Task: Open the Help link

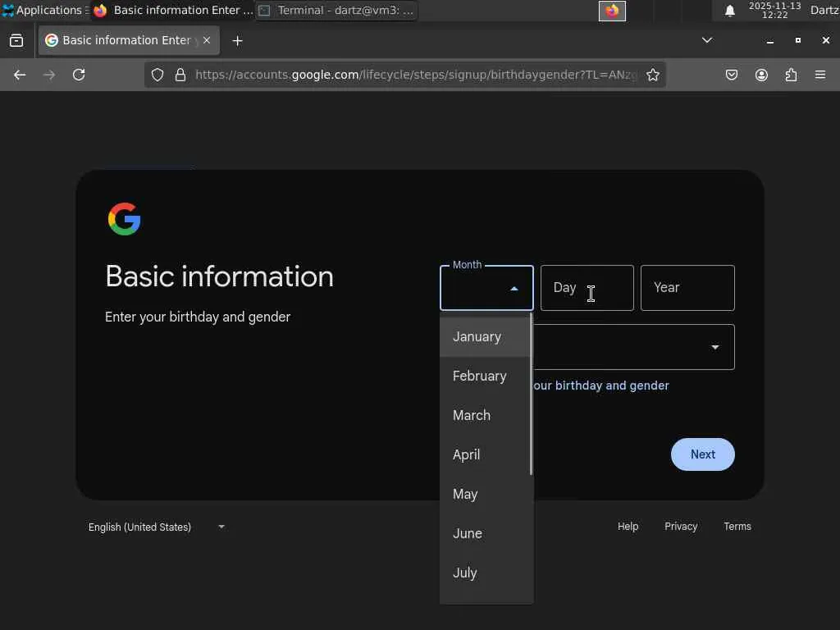Action: point(628,527)
